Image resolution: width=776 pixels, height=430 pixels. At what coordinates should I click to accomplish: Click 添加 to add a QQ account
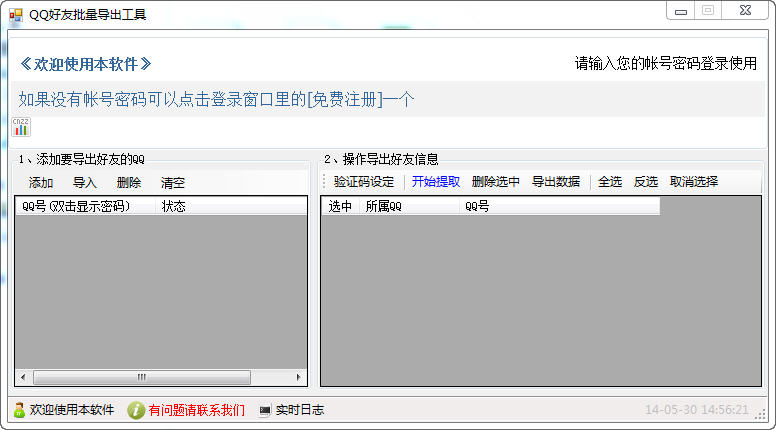(x=41, y=183)
